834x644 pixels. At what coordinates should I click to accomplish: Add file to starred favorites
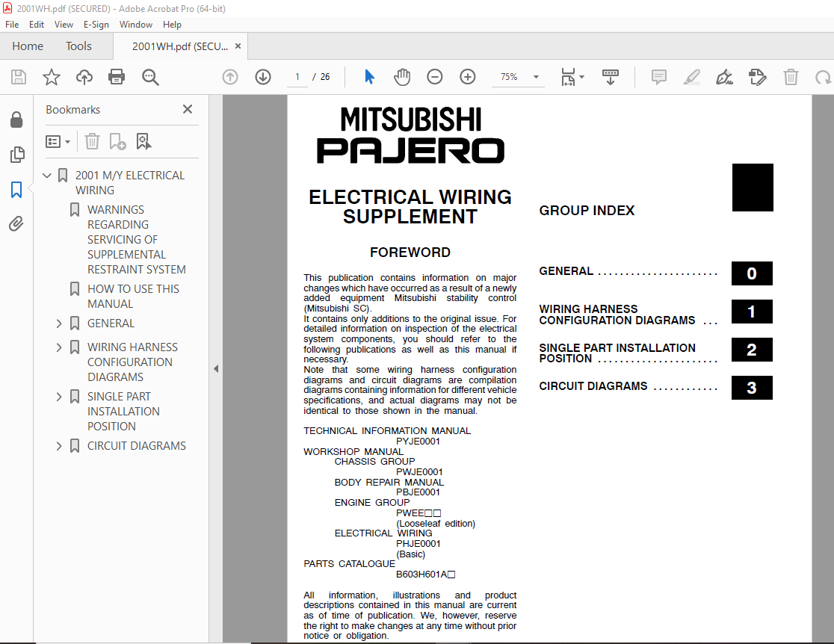click(52, 77)
